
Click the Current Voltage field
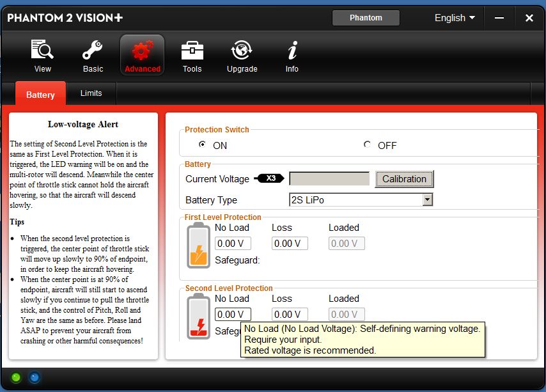click(329, 178)
